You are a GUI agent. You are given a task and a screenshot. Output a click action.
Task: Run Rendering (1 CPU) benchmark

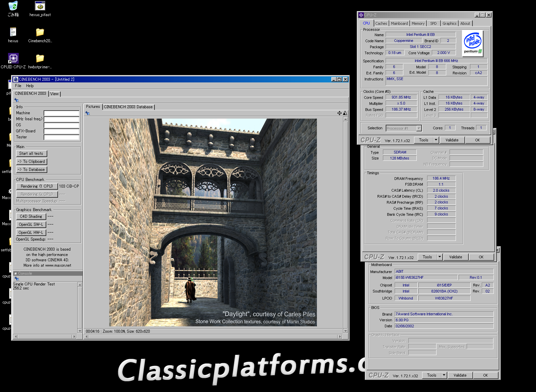click(37, 186)
